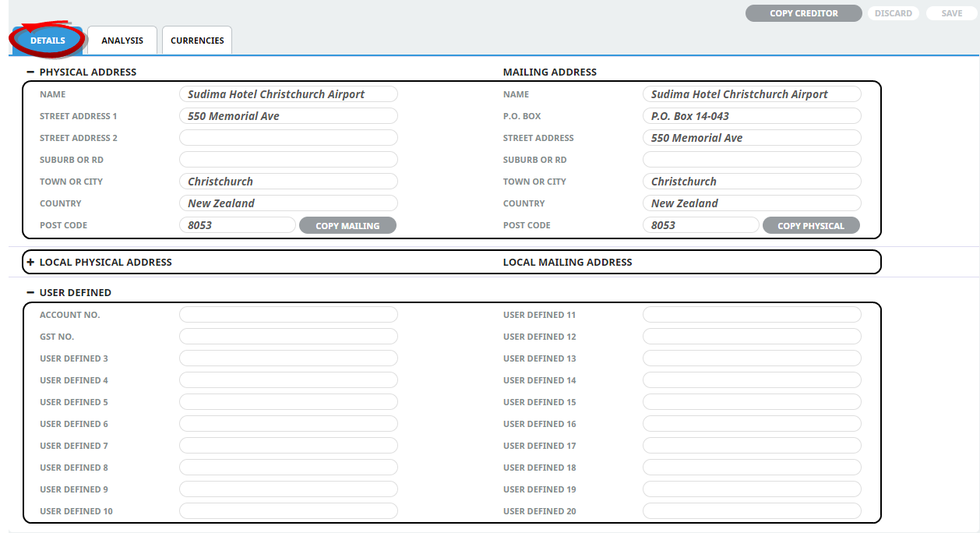This screenshot has height=533, width=980.
Task: Collapse the User Defined section
Action: coord(30,292)
